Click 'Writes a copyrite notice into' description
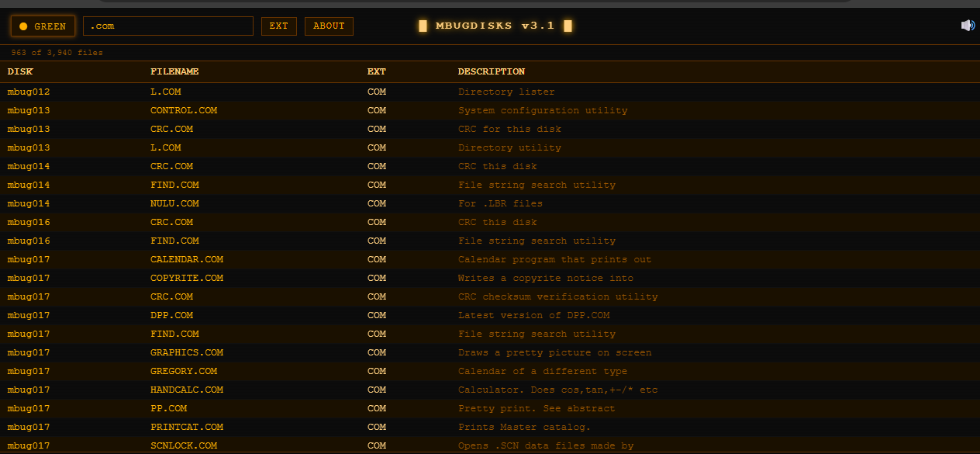This screenshot has height=454, width=980. point(546,278)
